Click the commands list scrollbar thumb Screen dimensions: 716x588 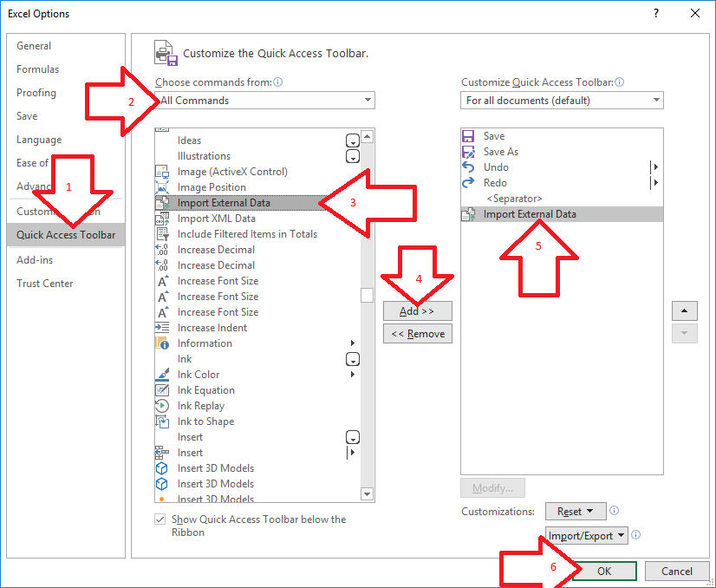368,295
